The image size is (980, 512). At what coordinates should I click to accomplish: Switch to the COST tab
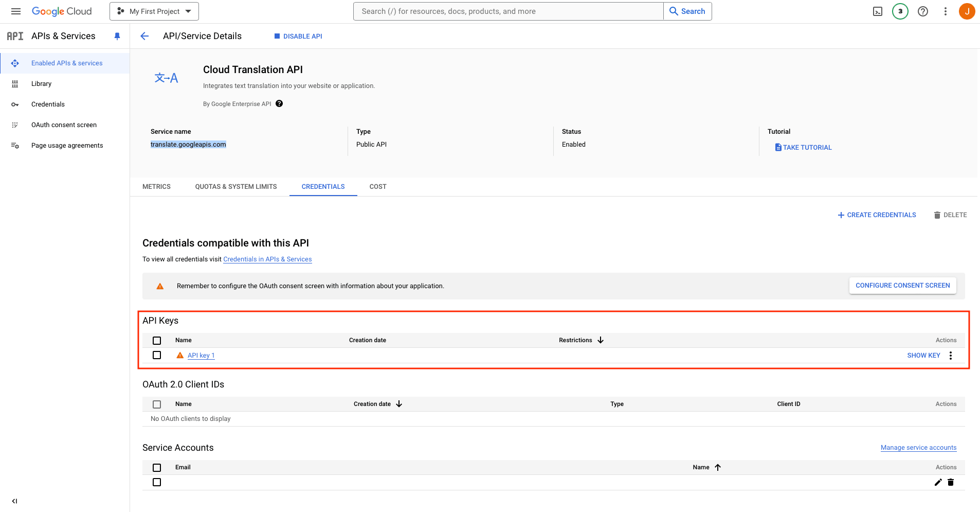(x=377, y=186)
